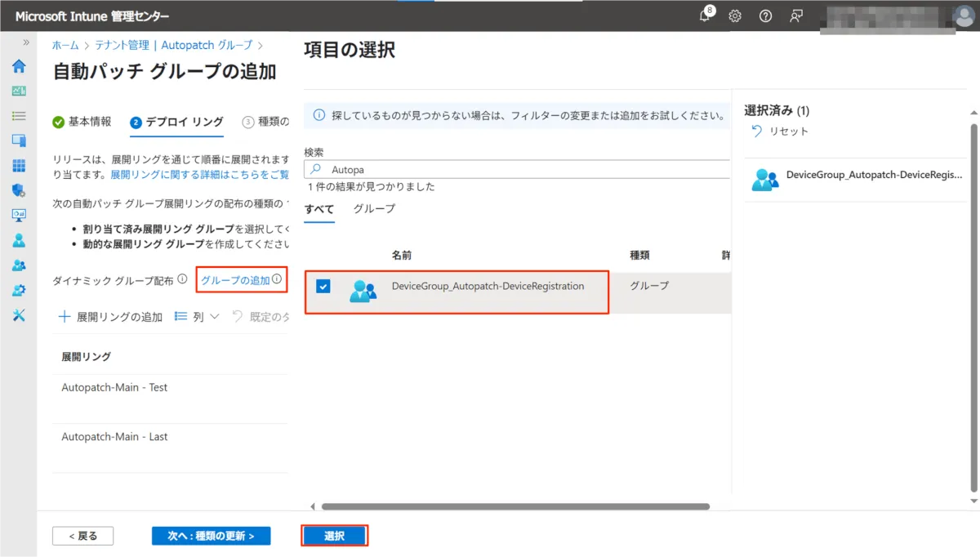The width and height of the screenshot is (980, 557).
Task: Open the notifications bell in header
Action: coord(706,16)
